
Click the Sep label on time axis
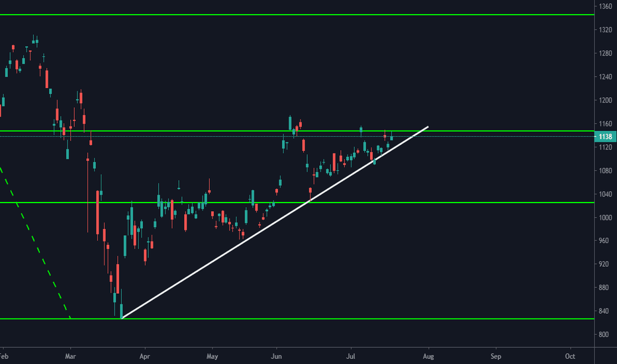tap(496, 356)
